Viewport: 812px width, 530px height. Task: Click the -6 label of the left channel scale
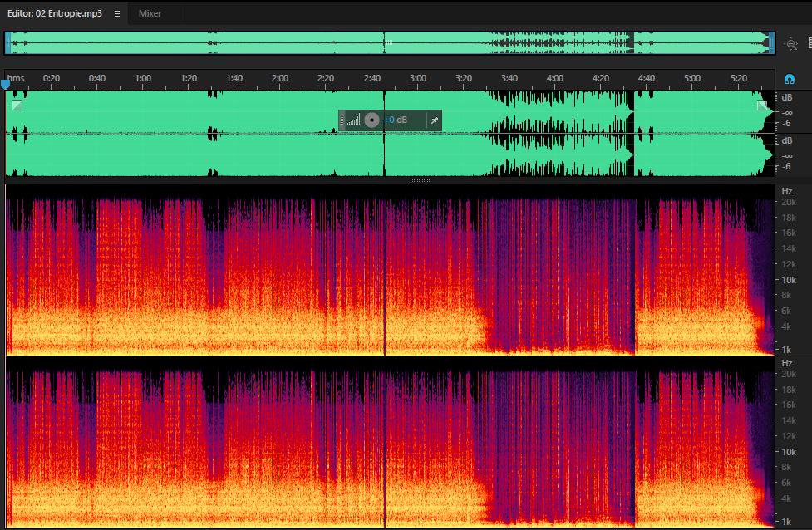(x=786, y=123)
